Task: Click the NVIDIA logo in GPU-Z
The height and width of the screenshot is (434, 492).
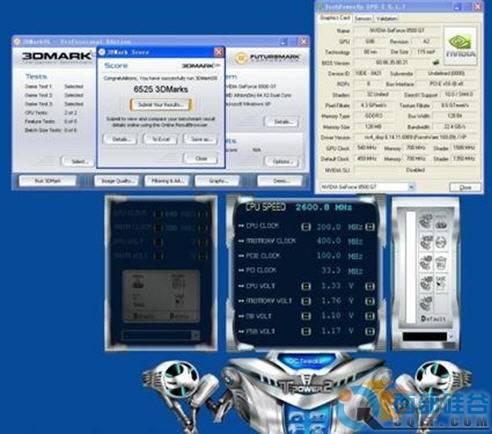Action: (x=460, y=46)
